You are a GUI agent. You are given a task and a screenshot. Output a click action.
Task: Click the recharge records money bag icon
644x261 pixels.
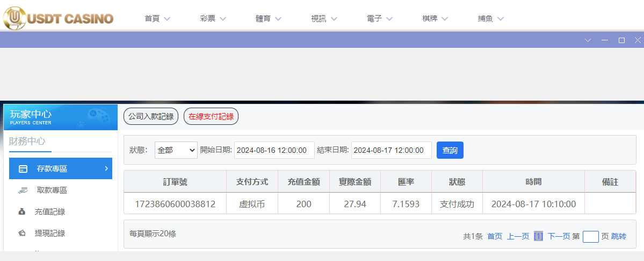click(22, 211)
